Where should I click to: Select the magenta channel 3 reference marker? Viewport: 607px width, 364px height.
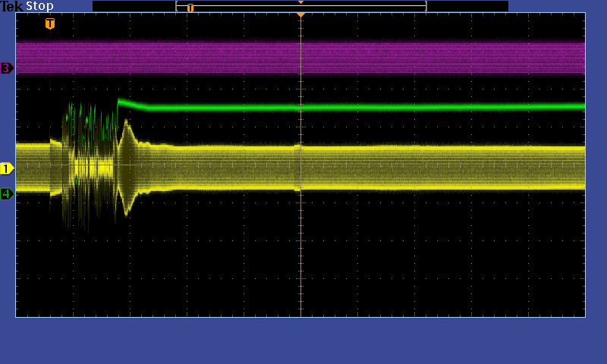tap(7, 68)
